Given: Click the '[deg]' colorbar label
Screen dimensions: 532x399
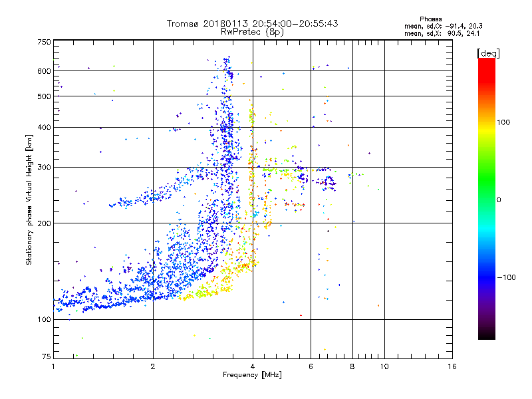Looking at the screenshot, I should 488,54.
